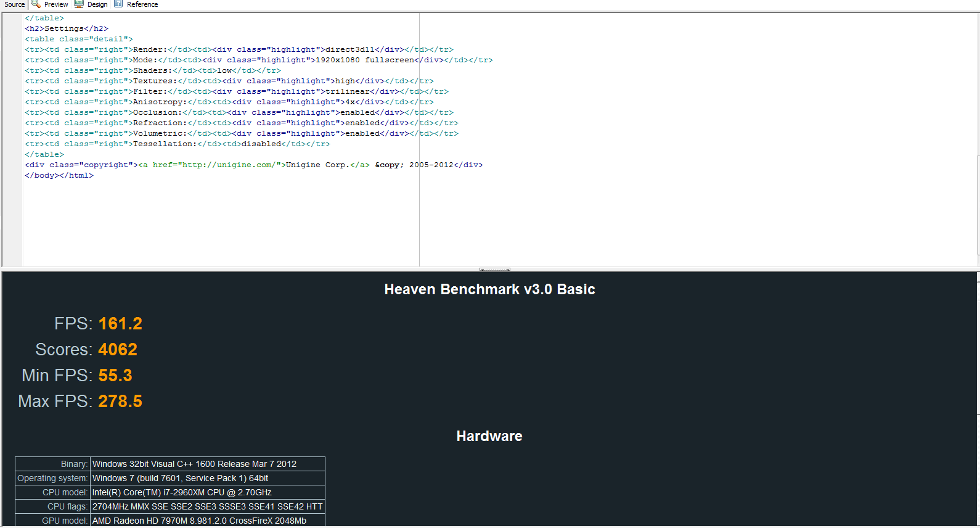Click the Preview magnifier icon

(36, 4)
